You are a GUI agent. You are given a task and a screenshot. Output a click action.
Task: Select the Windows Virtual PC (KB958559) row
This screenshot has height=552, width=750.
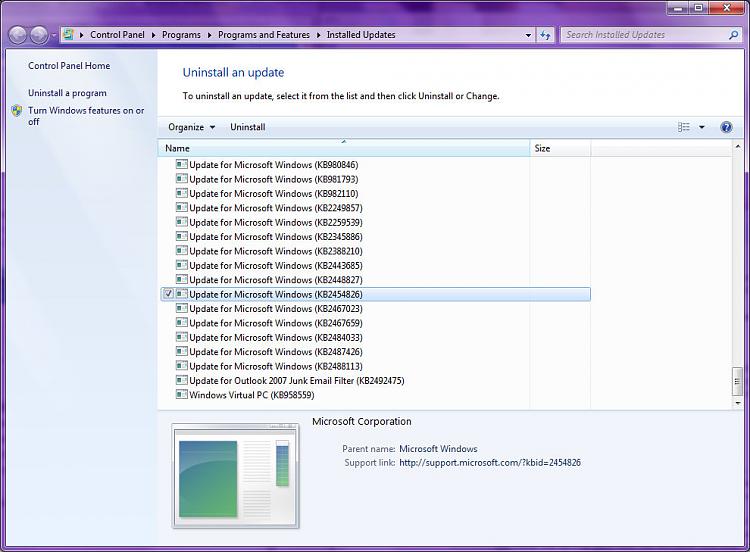pyautogui.click(x=375, y=395)
